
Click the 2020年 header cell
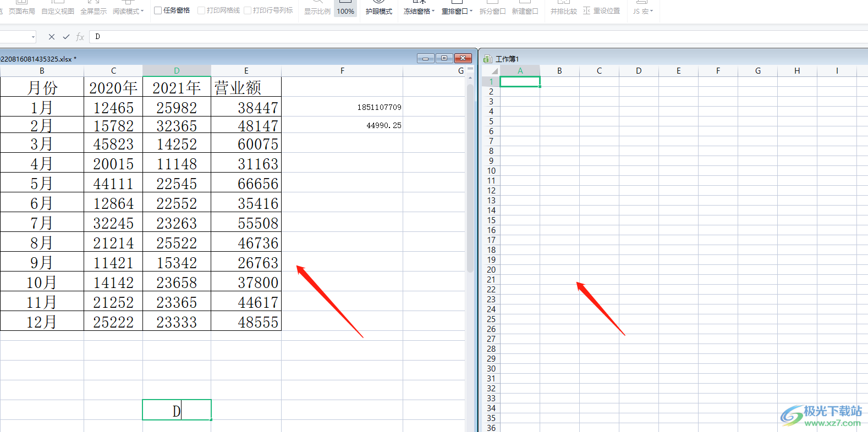113,87
